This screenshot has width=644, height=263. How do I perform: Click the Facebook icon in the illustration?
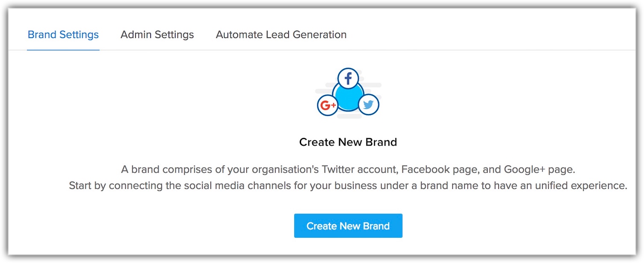(x=348, y=79)
